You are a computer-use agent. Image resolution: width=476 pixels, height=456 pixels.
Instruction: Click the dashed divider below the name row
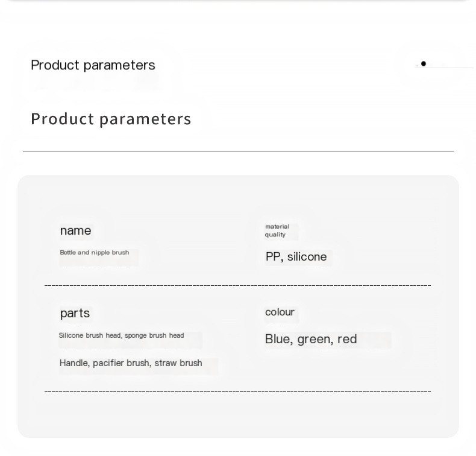[237, 285]
